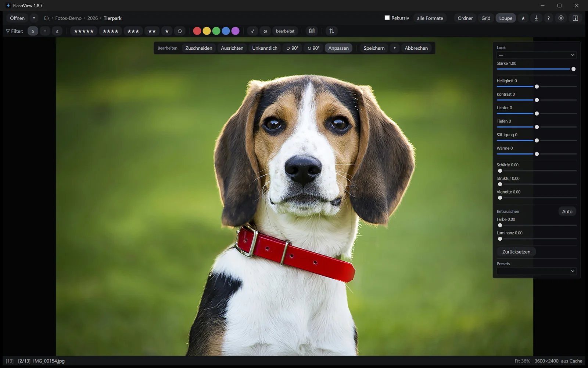Click the Wärme slider handle
This screenshot has height=368, width=588.
537,154
